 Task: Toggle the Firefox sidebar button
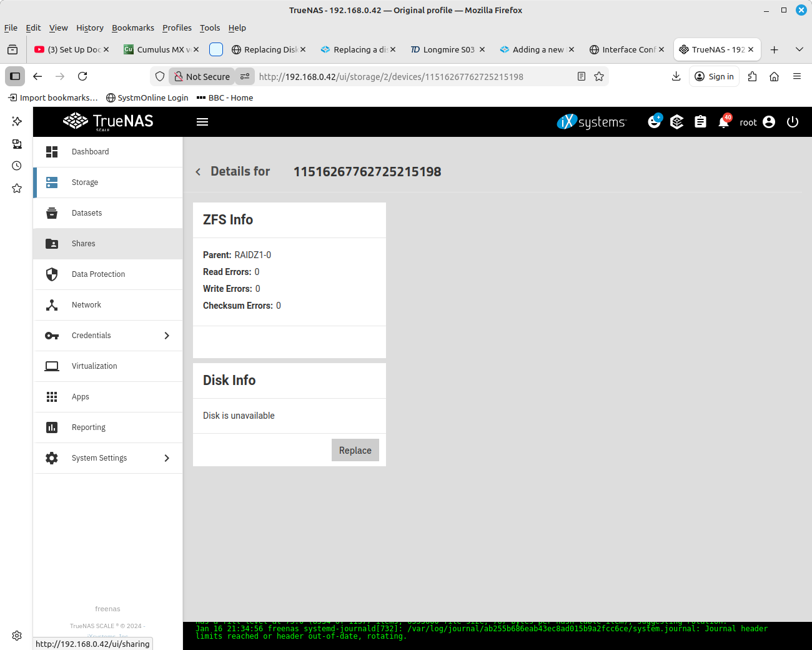pos(15,76)
